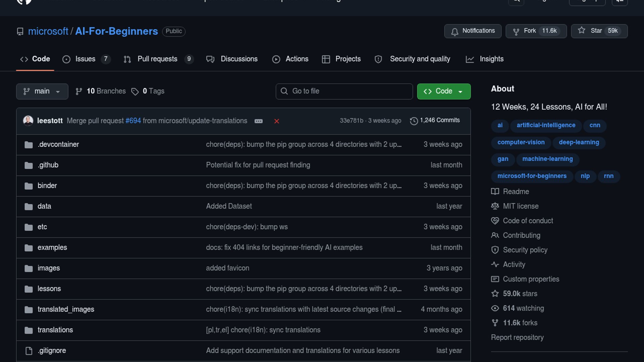Select the 'cnn' topic tag

pos(595,125)
